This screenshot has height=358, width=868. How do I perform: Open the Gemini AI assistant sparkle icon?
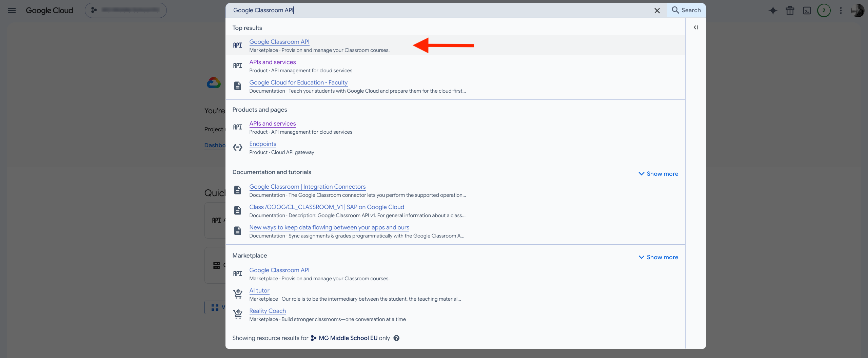(773, 11)
